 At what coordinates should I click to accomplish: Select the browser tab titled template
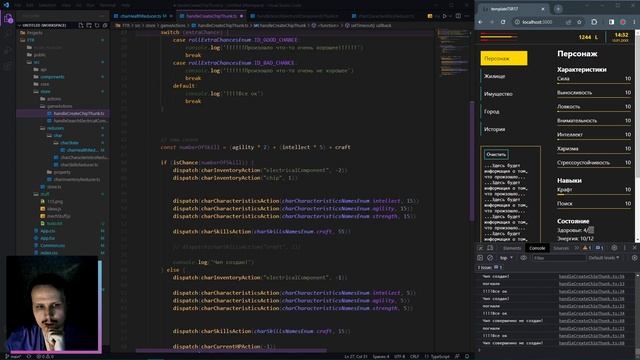click(513, 9)
